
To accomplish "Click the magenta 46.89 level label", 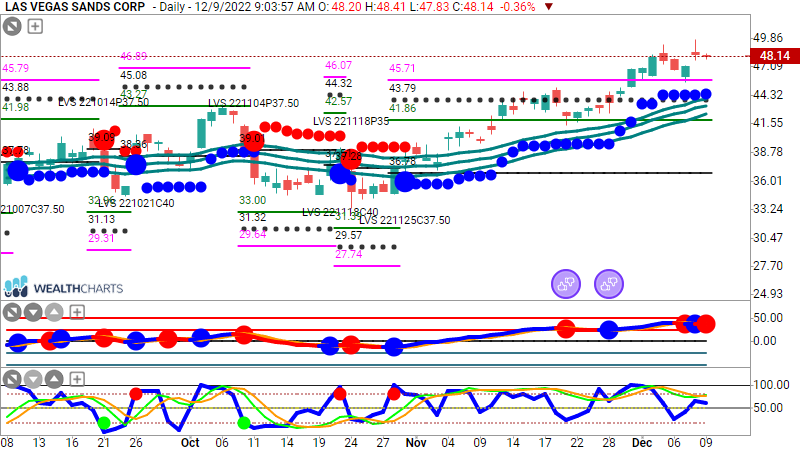I will 134,56.
